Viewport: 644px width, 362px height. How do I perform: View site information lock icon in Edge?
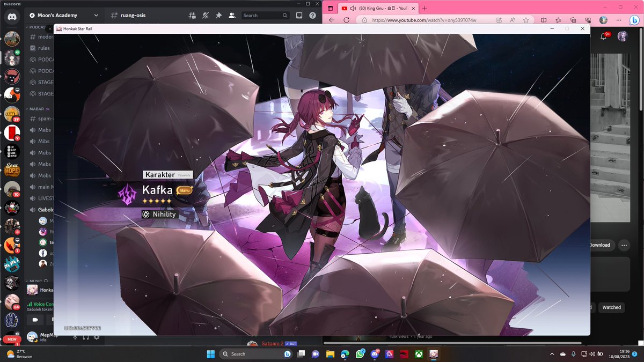tap(365, 20)
